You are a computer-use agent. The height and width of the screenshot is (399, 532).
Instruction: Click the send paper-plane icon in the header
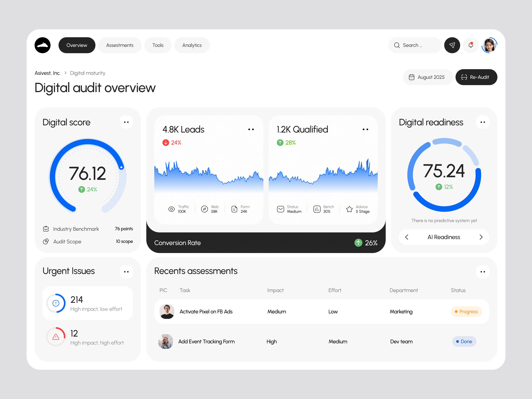click(452, 45)
